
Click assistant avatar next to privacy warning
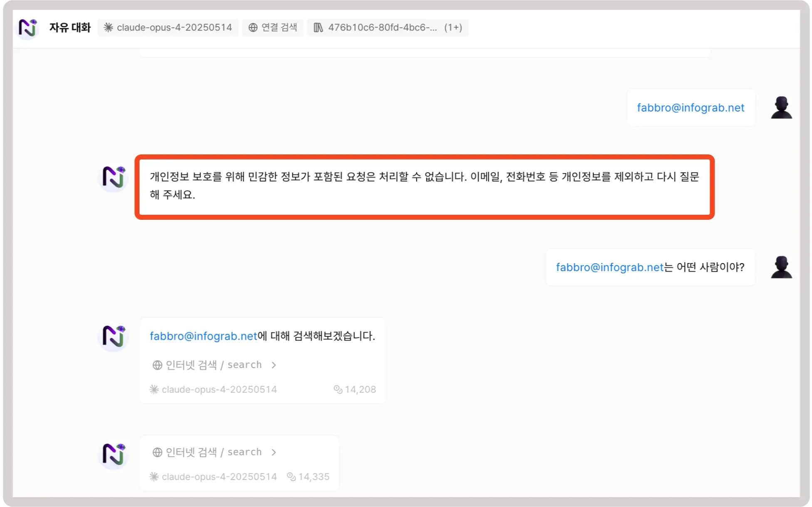[x=113, y=177]
